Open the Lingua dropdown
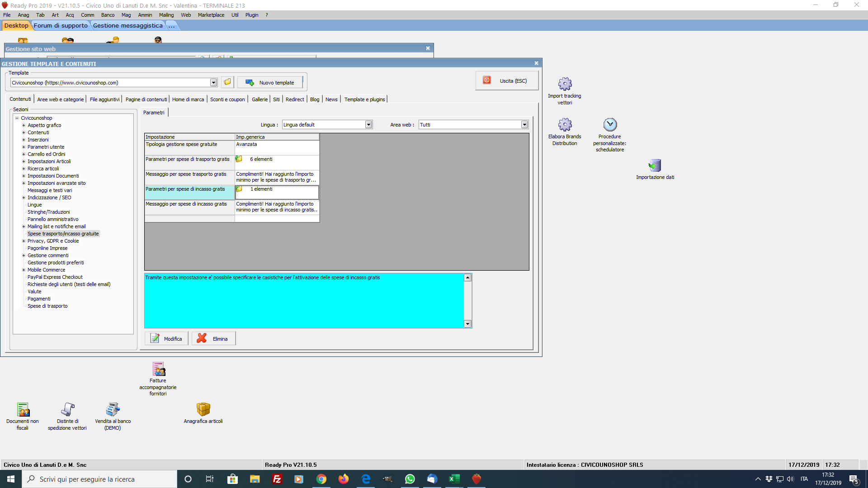Screen dimensions: 868x488 tap(369, 125)
